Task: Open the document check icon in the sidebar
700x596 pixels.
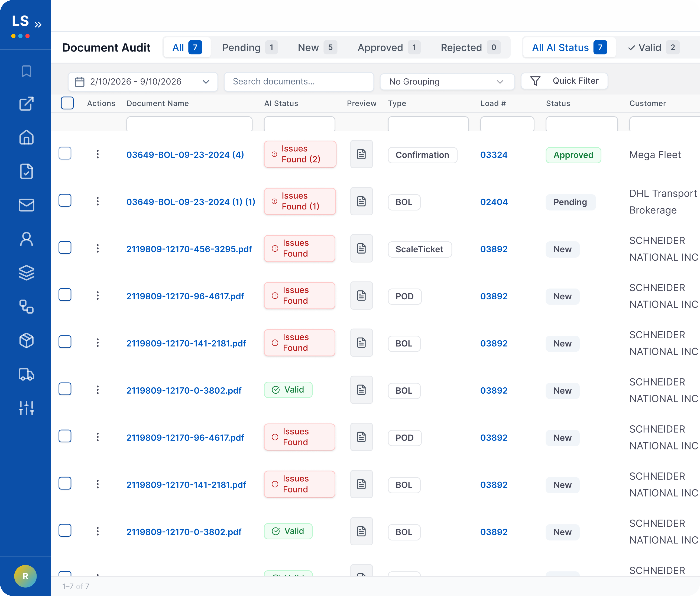Action: (x=26, y=171)
